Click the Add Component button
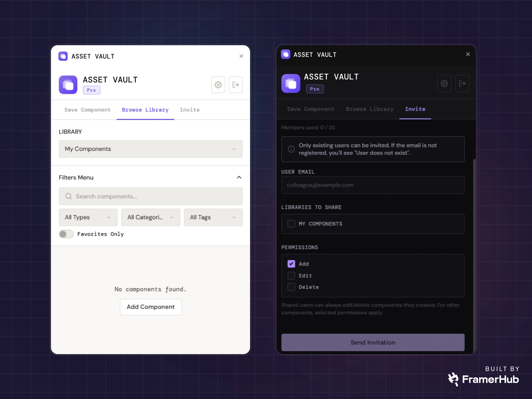This screenshot has width=532, height=399. tap(150, 307)
